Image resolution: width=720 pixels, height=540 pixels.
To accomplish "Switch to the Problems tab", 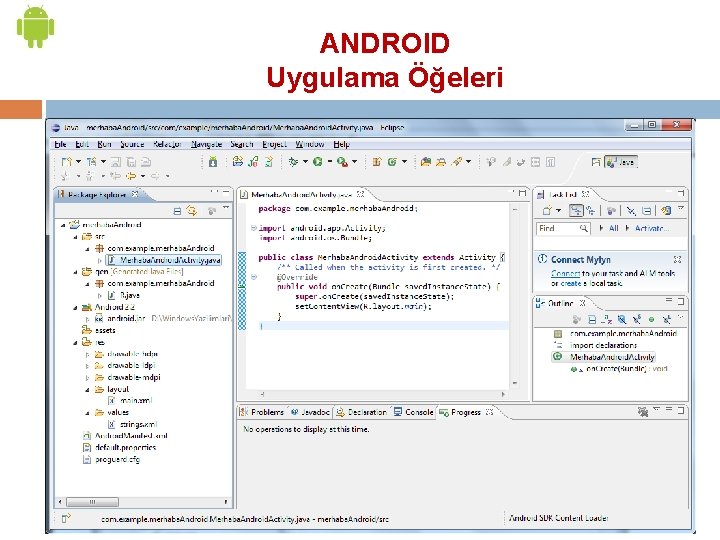I will point(262,412).
